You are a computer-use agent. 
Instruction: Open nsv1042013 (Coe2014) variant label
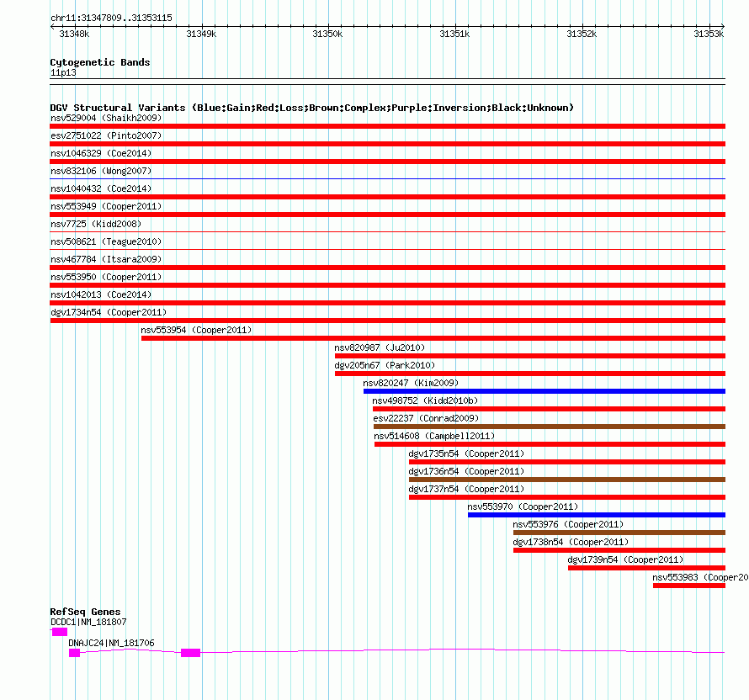pyautogui.click(x=101, y=294)
